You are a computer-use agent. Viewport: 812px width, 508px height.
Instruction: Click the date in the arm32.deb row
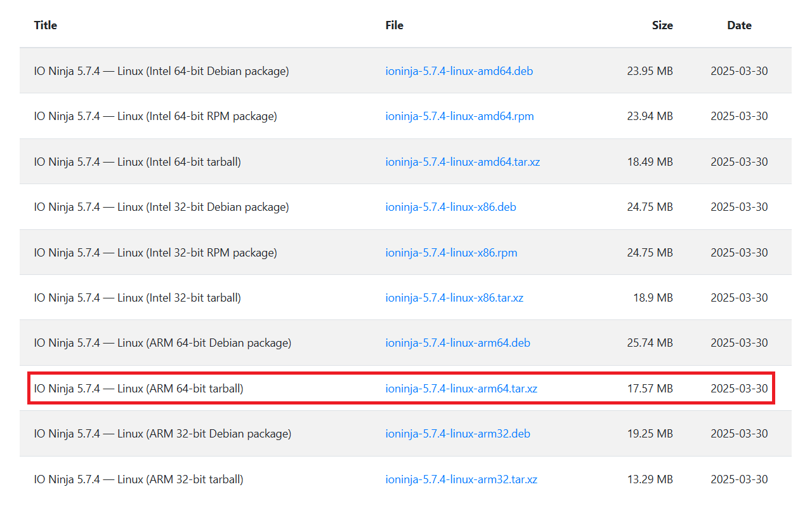point(739,434)
